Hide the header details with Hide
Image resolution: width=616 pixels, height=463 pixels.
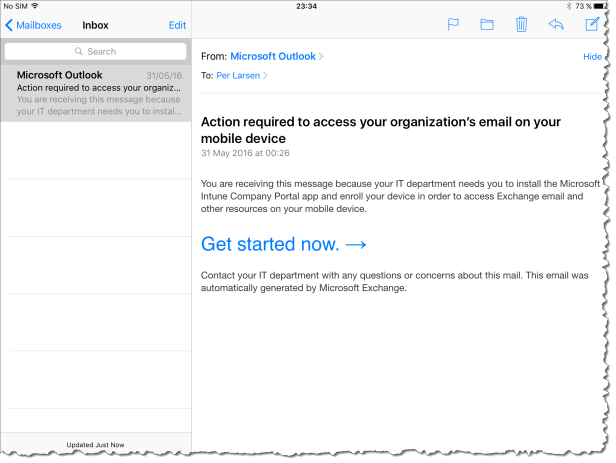(592, 57)
